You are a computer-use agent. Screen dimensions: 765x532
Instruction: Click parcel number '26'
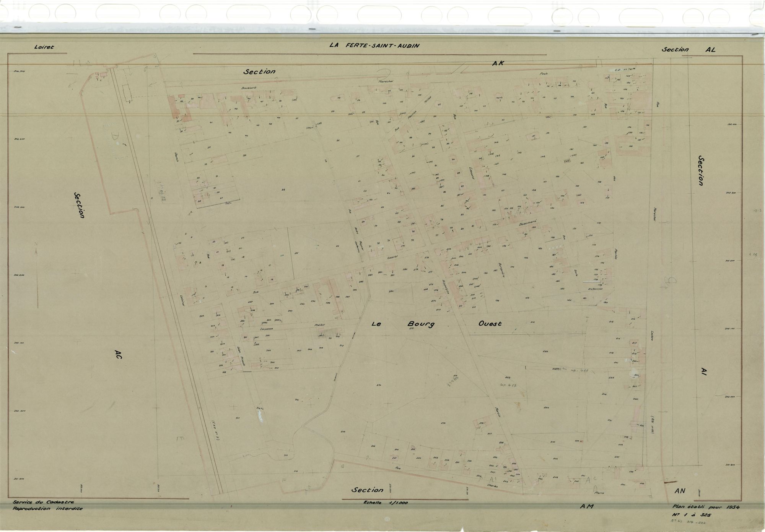pos(283,190)
